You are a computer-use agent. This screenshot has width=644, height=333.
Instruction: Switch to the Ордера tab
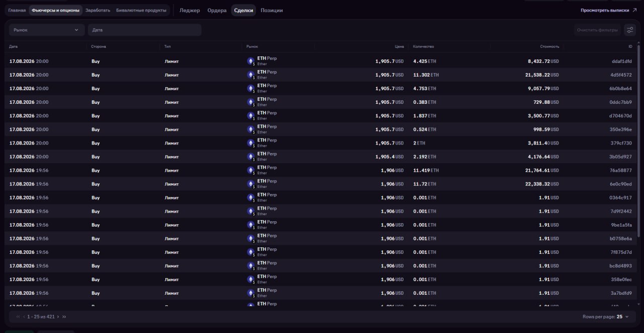click(x=217, y=10)
